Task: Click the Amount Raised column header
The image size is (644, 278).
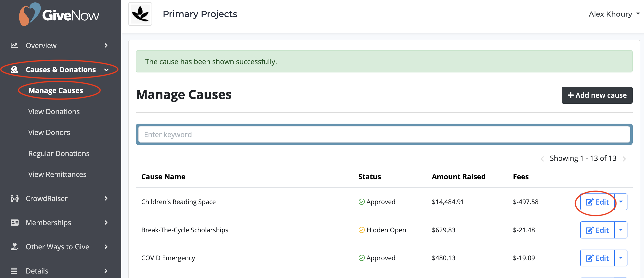Action: click(x=458, y=177)
